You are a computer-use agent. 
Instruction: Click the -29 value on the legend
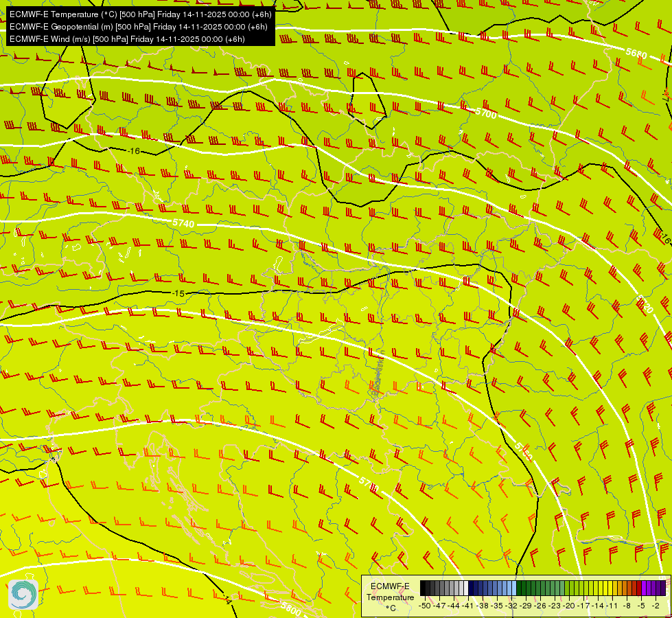coord(526,606)
